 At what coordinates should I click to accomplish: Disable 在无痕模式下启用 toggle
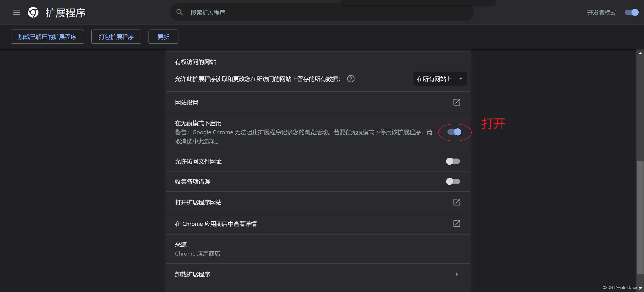[x=454, y=132]
